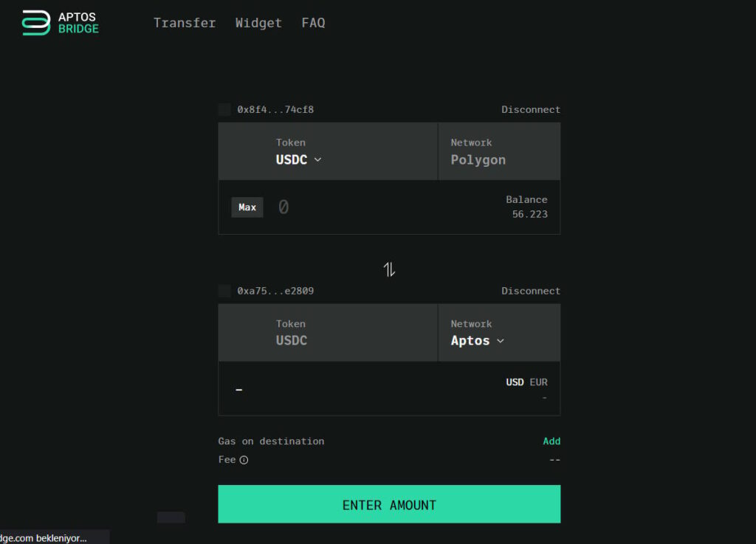The height and width of the screenshot is (544, 756).
Task: Click the Gas on destination label
Action: click(x=271, y=441)
